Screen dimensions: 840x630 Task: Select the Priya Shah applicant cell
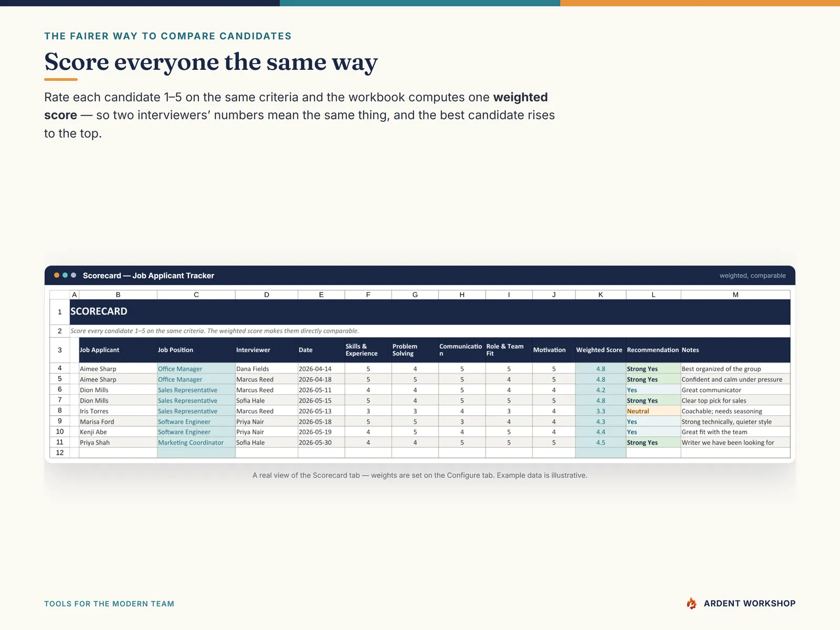pos(118,442)
